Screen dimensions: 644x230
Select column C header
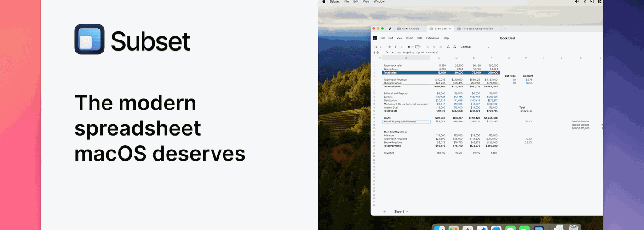pyautogui.click(x=439, y=58)
